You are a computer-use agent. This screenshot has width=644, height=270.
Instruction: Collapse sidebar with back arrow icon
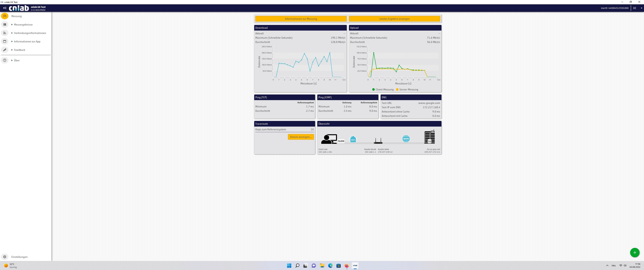5,8
